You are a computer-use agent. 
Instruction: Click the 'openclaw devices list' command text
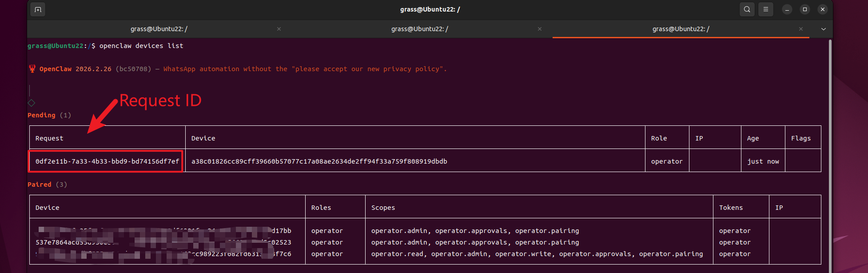tap(141, 46)
